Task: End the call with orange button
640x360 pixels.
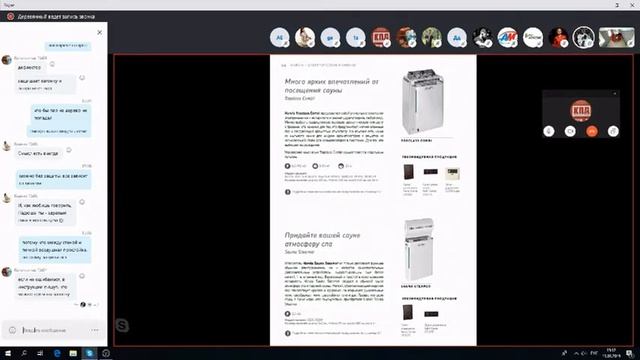Action: point(592,131)
